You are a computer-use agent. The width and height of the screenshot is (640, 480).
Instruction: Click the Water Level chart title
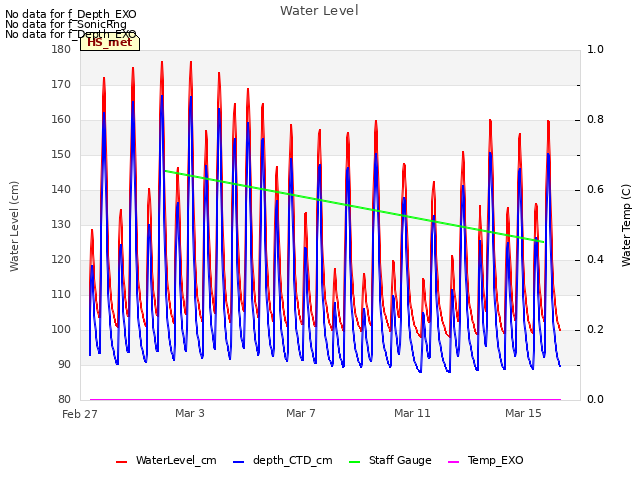click(319, 10)
